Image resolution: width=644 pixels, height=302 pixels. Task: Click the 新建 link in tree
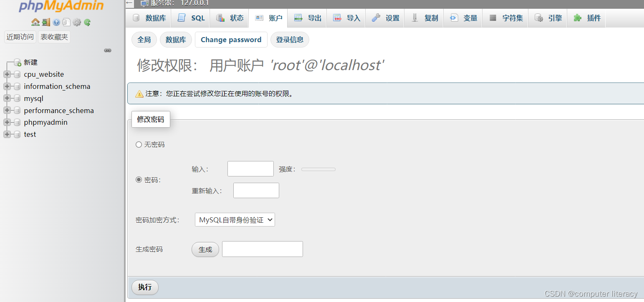pos(30,62)
